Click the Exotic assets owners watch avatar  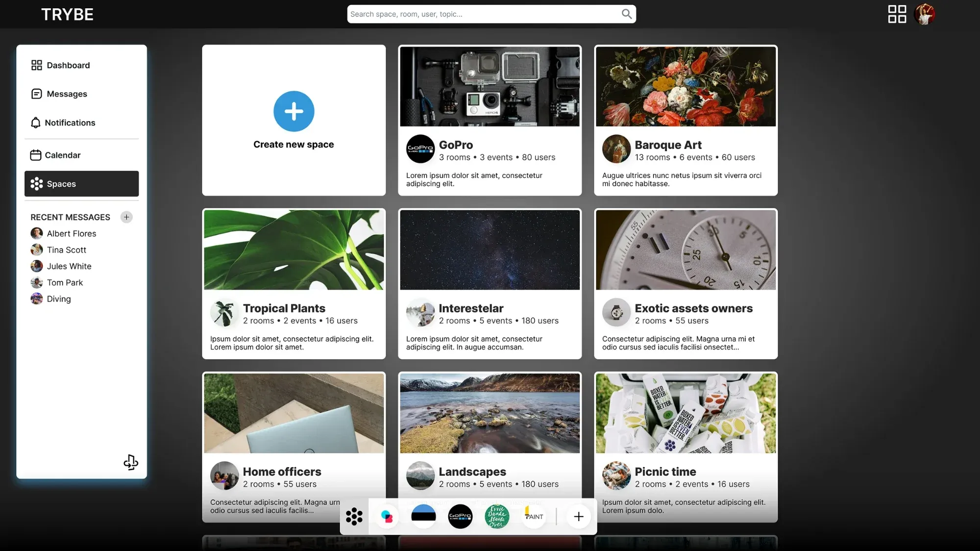click(616, 312)
